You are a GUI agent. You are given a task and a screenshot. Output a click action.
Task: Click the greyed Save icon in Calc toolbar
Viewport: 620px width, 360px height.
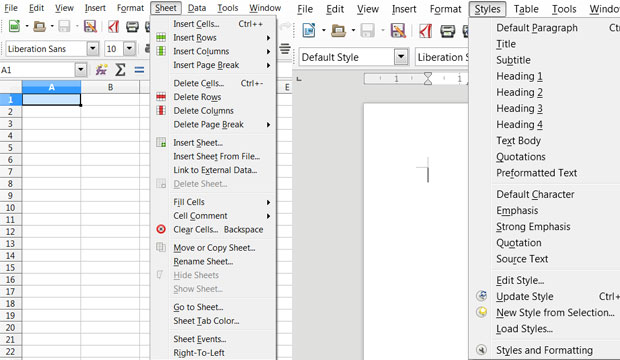point(64,27)
